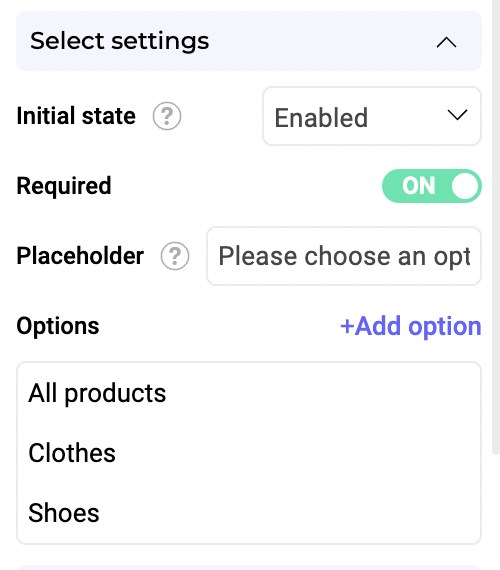Click the Options label text

tap(58, 326)
